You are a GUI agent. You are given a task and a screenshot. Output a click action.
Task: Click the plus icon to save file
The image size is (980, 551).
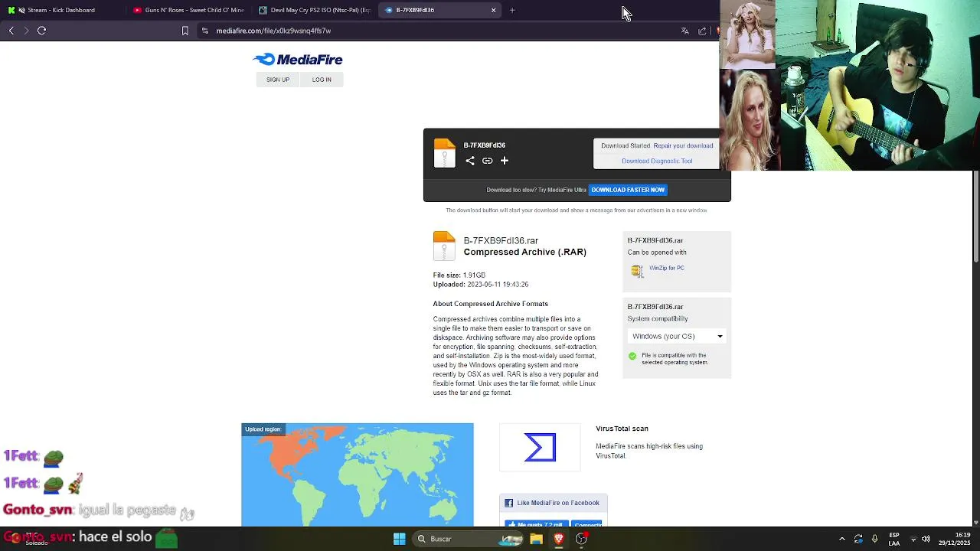tap(505, 161)
